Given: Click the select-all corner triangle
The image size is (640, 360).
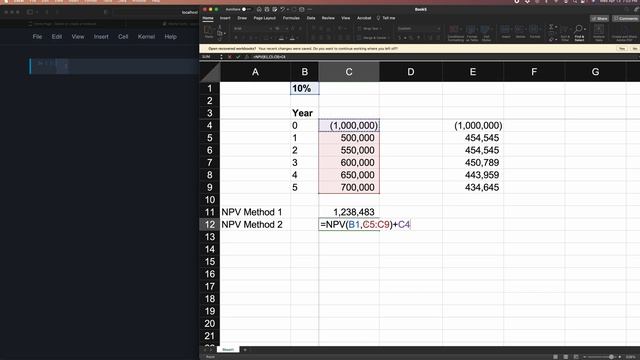Looking at the screenshot, I should [x=210, y=72].
